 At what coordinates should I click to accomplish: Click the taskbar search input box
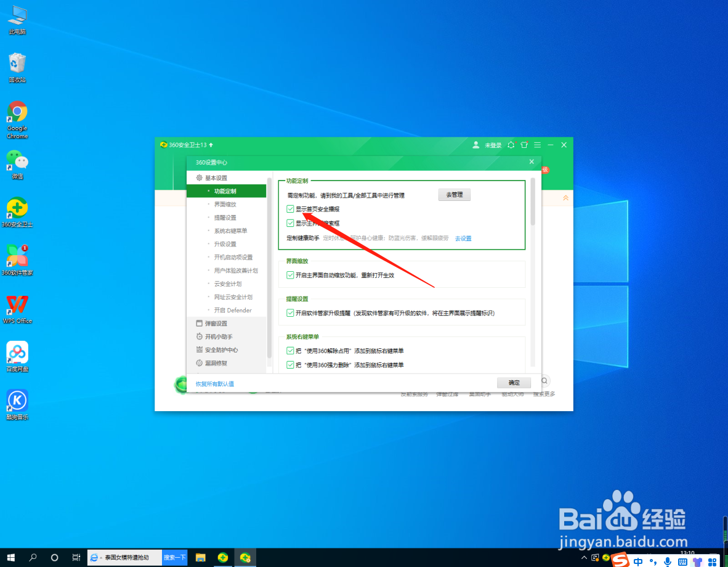(125, 558)
